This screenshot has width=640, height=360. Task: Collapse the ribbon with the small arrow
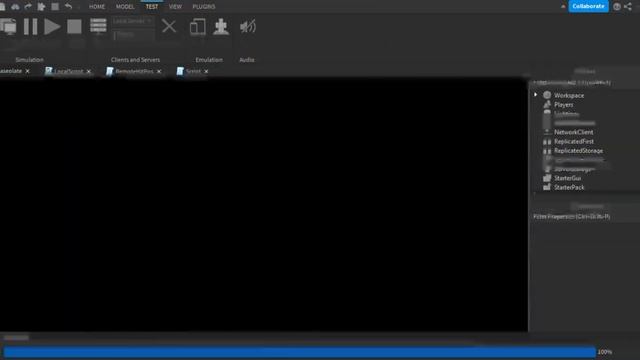click(563, 7)
